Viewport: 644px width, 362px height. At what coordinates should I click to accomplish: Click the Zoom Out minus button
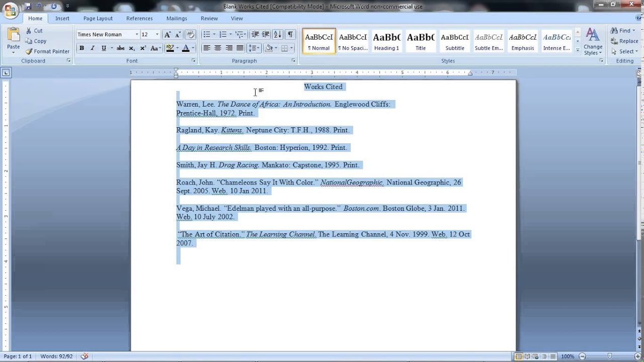(x=581, y=356)
